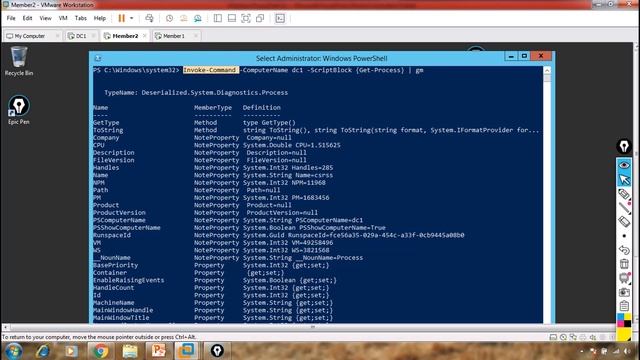Open the VMware File menu

[x=11, y=18]
